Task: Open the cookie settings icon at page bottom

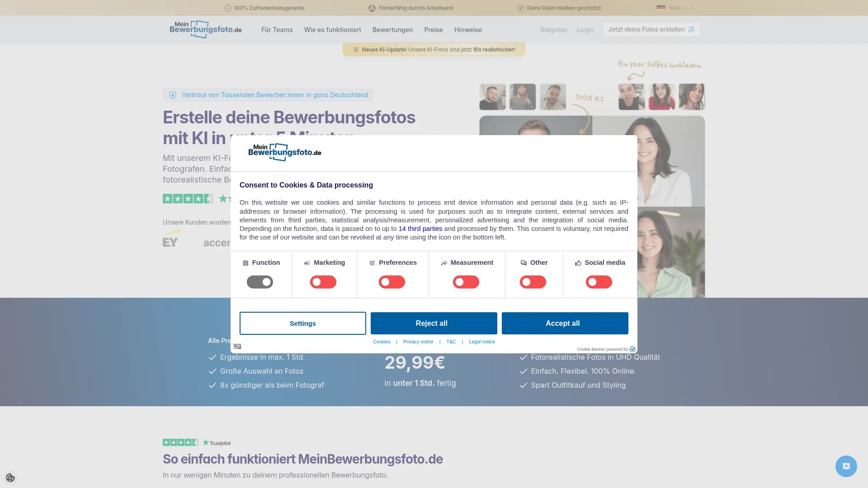Action: pos(10,478)
